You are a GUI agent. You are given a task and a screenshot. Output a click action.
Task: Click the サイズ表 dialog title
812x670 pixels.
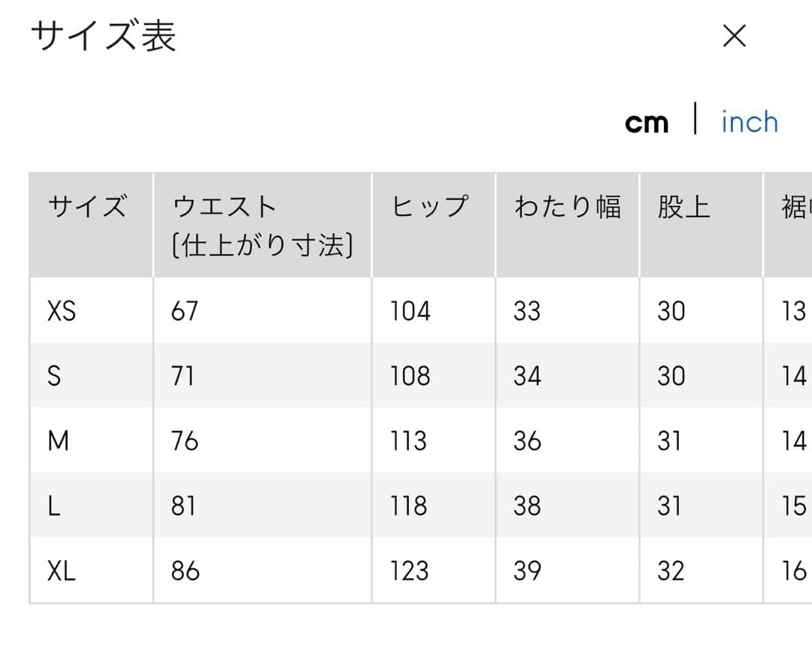coord(103,36)
